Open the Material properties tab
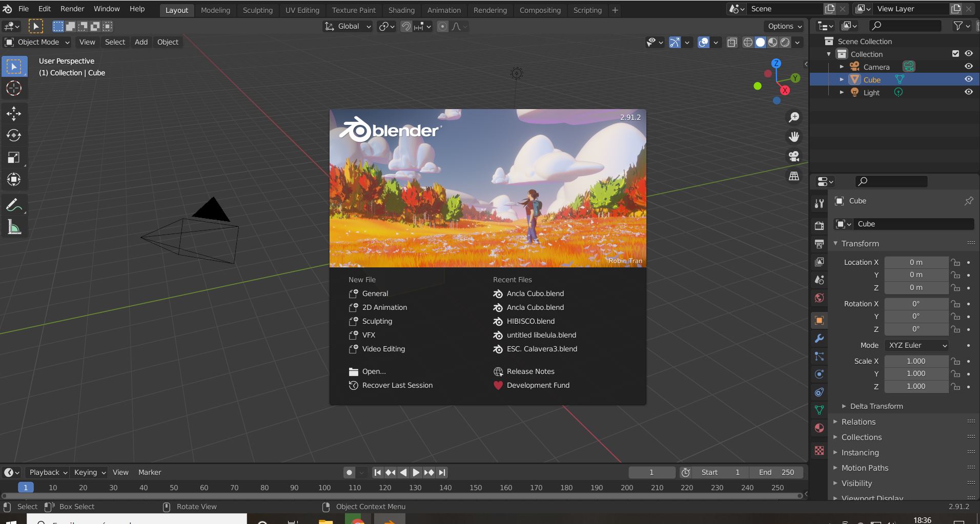 [x=819, y=428]
